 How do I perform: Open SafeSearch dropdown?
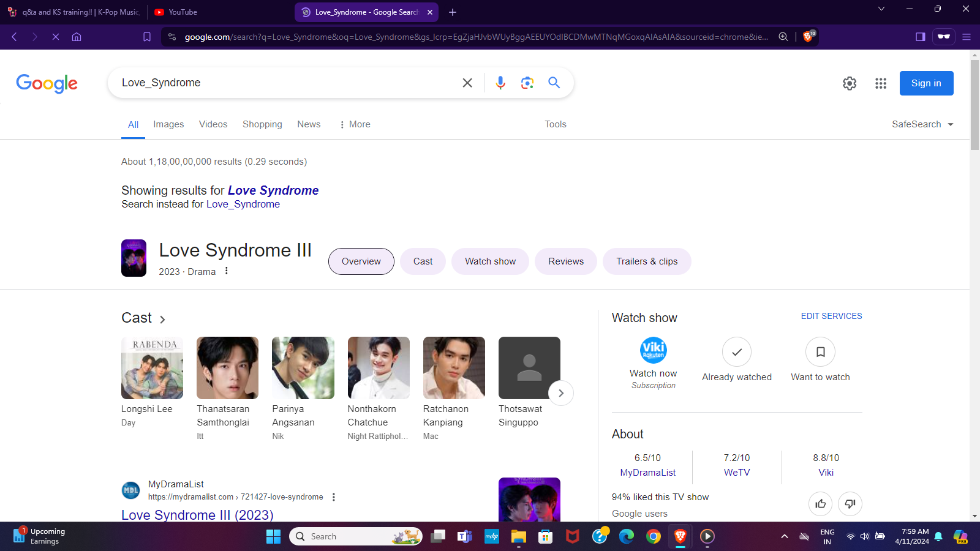point(922,124)
